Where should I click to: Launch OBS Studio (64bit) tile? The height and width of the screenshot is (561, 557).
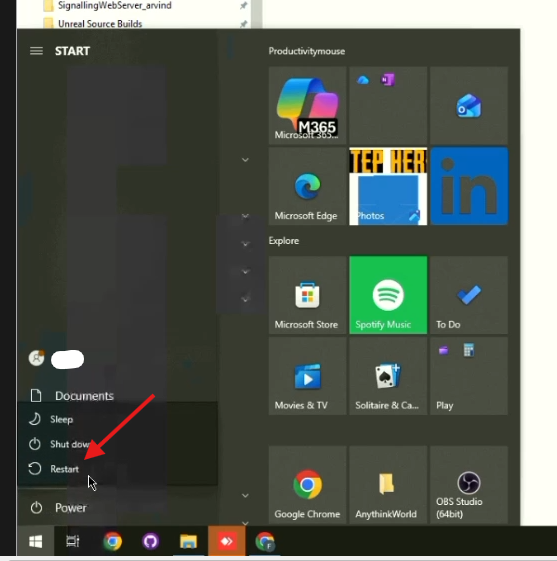pyautogui.click(x=469, y=486)
